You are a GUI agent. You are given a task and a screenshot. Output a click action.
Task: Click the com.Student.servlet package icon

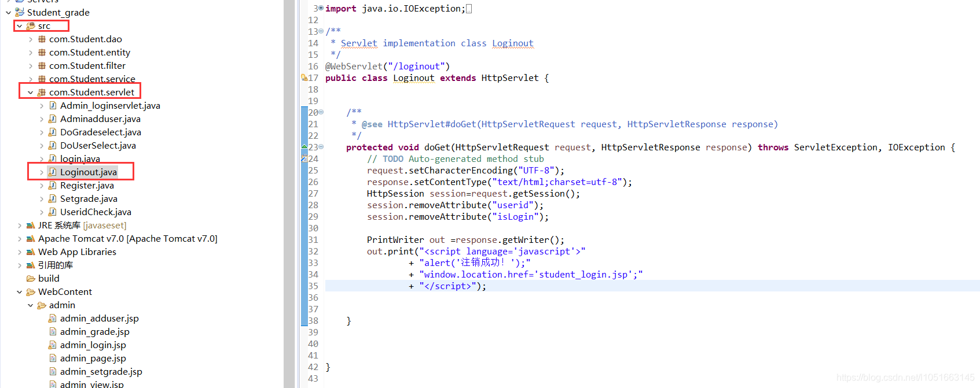tap(42, 93)
